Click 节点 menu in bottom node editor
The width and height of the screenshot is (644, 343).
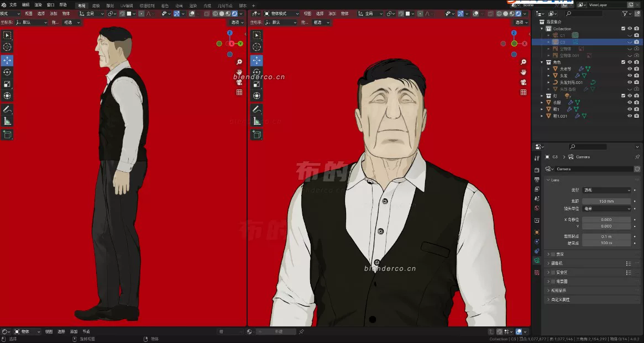coord(86,331)
